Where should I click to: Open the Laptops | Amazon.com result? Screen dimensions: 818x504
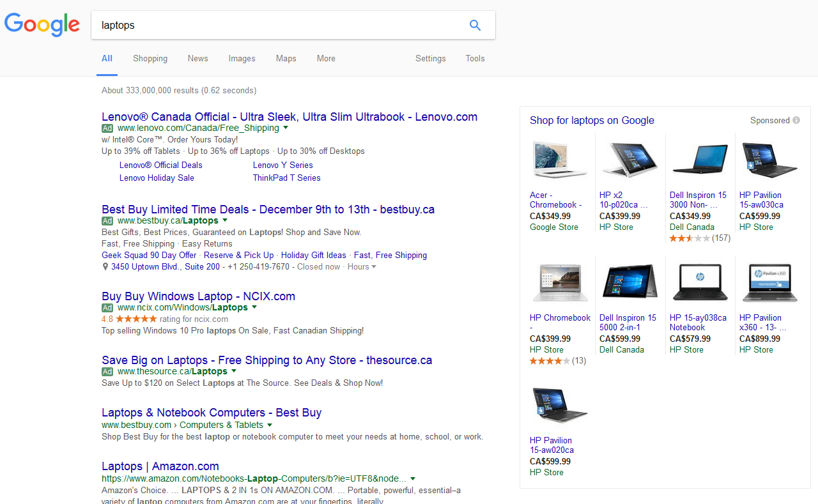[160, 466]
